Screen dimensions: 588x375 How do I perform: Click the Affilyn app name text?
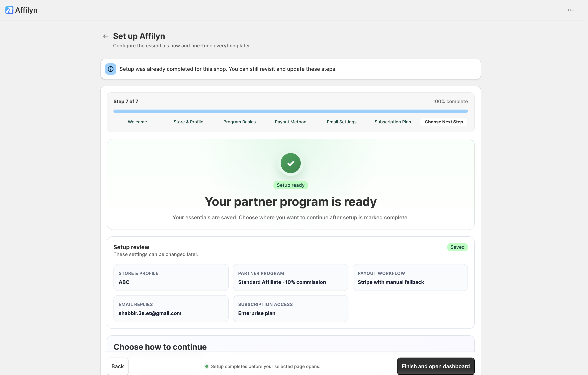pos(26,10)
